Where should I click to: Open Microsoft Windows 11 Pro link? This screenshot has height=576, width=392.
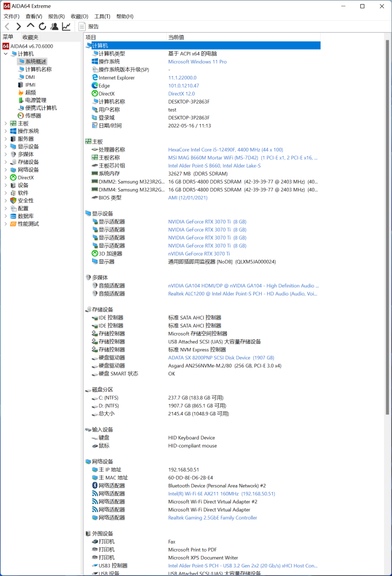tap(197, 62)
